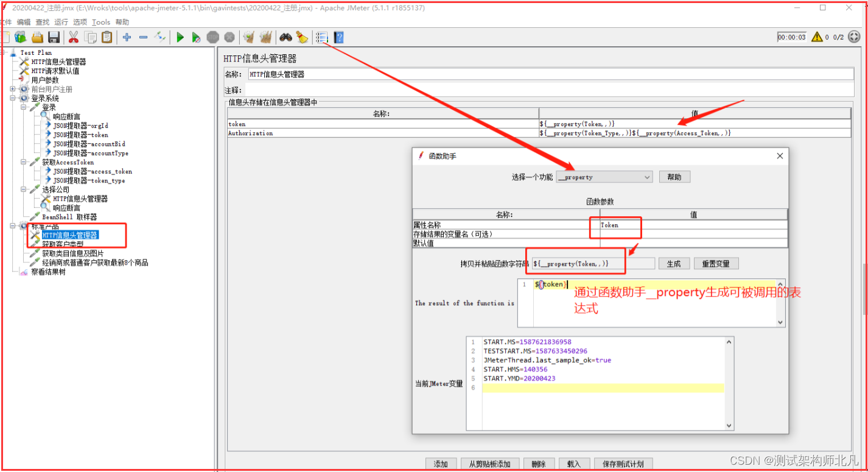868x472 pixels.
Task: Open the Function Helper dialog icon
Action: pos(321,37)
